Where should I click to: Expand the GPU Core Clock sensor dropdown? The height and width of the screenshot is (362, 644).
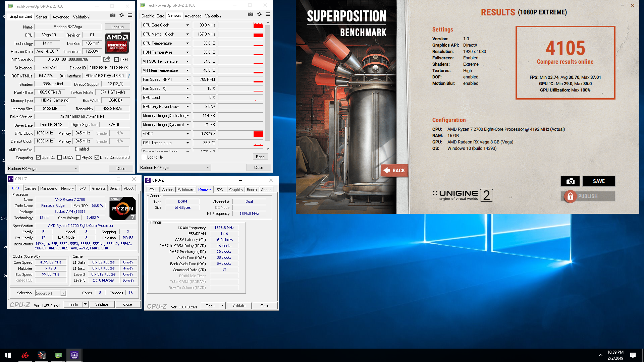pyautogui.click(x=187, y=25)
